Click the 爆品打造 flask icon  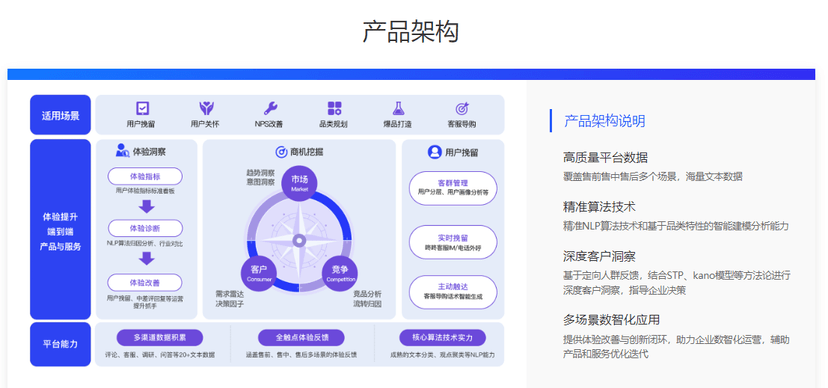tap(398, 108)
